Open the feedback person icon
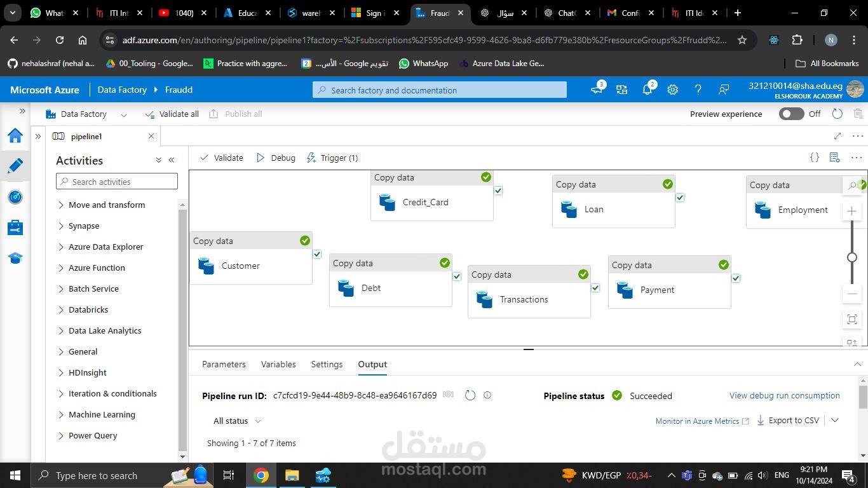This screenshot has width=868, height=488. pyautogui.click(x=724, y=90)
